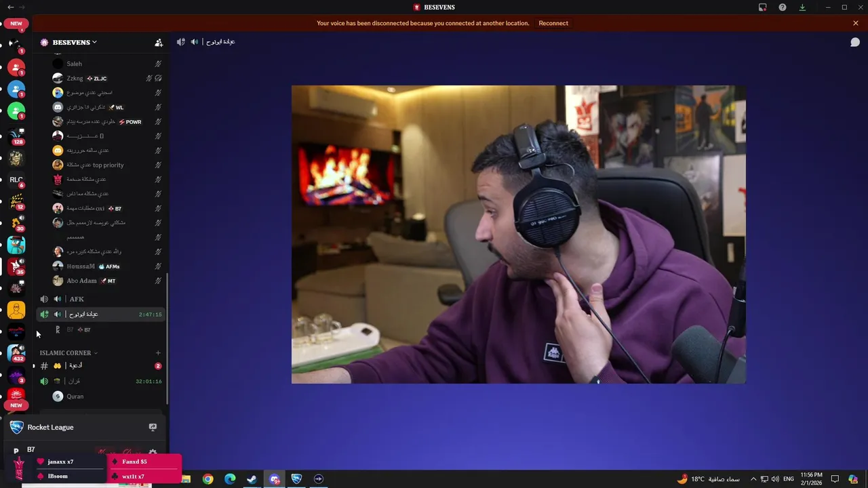Show hidden system tray icons chevron
This screenshot has height=488, width=868.
[x=753, y=479]
